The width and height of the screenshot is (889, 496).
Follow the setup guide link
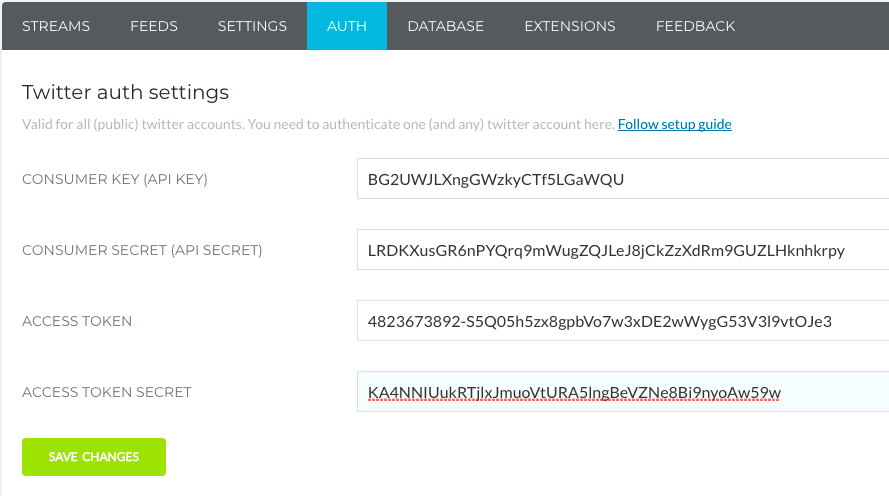[675, 124]
